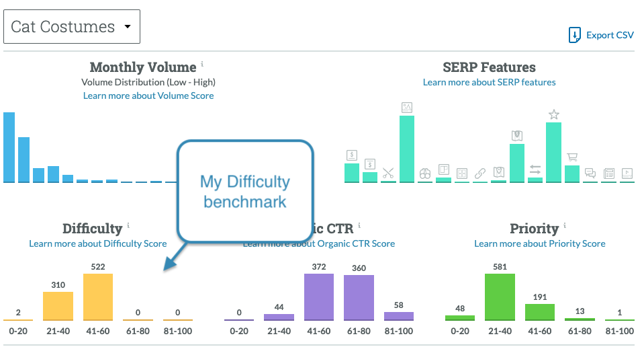Click info icon beside Priority heading
Viewport: 644px width, 349px height.
[565, 226]
